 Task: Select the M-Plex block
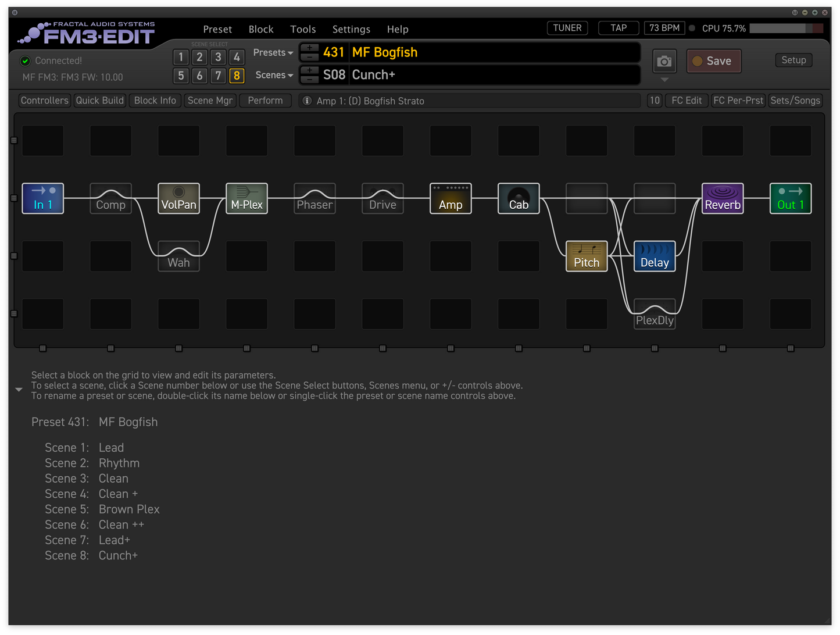click(x=246, y=198)
